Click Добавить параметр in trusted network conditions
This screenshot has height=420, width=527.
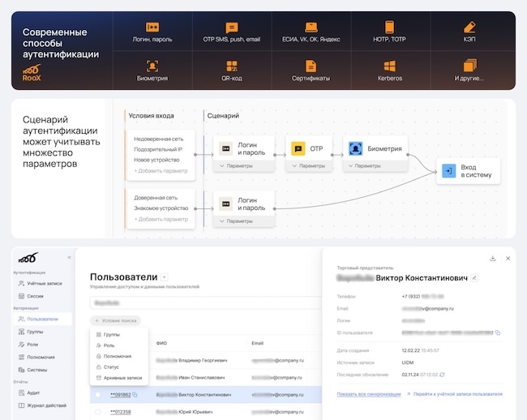161,220
